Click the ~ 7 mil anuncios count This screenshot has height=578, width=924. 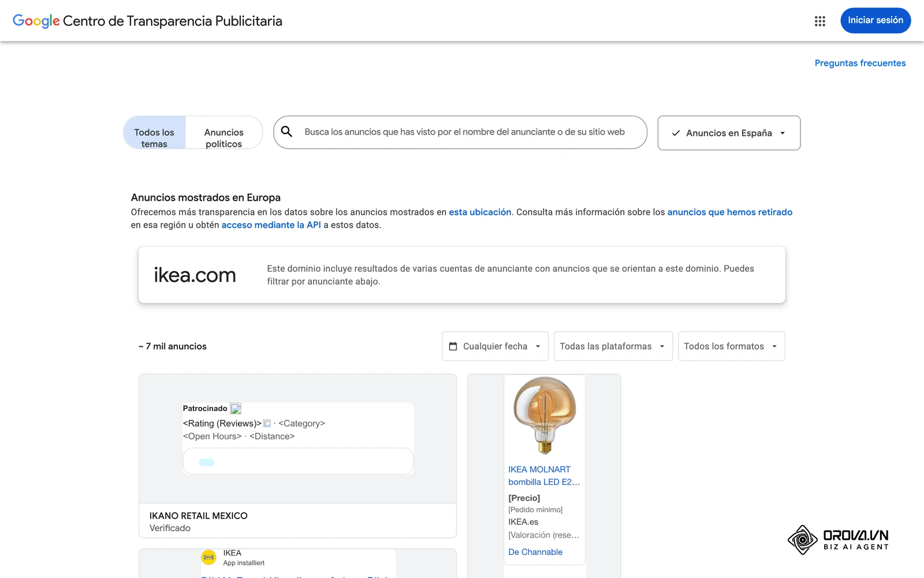coord(173,346)
